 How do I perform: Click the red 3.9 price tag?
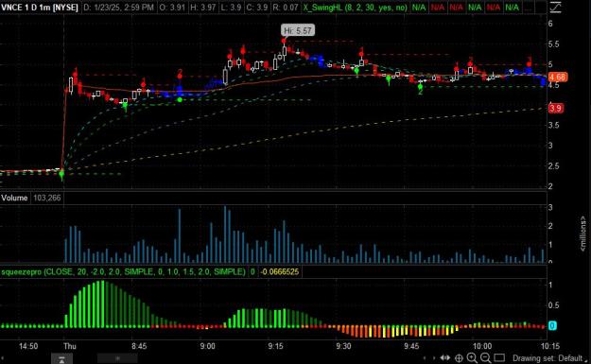tap(555, 109)
